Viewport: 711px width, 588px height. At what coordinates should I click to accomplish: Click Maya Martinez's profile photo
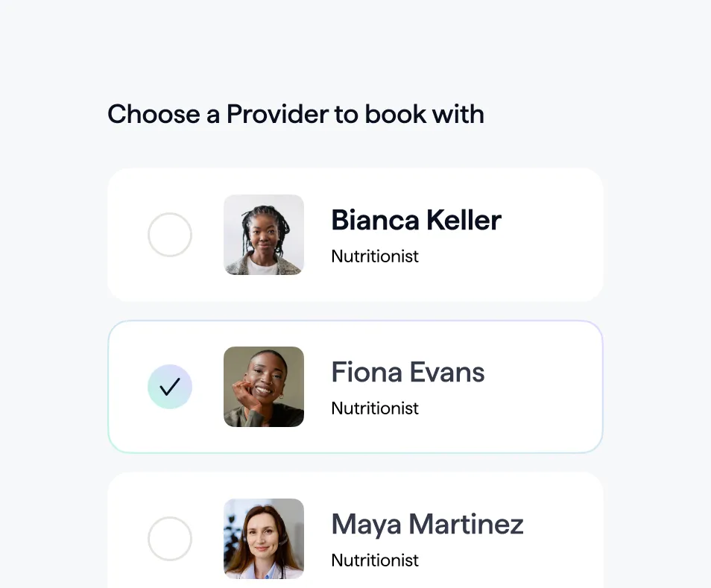click(x=263, y=539)
